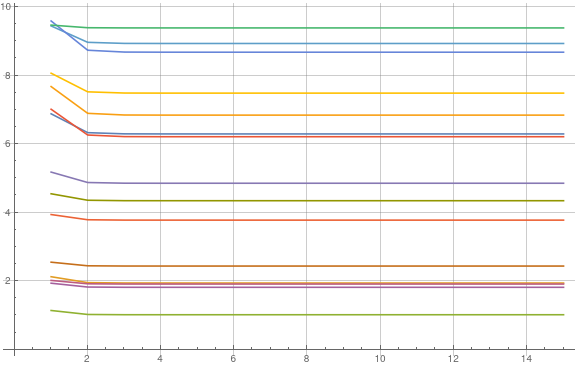Click the x-axis label 2
The height and width of the screenshot is (366, 576).
tap(87, 359)
